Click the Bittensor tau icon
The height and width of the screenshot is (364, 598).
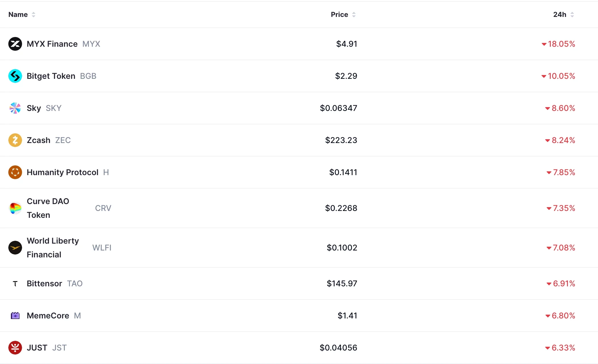15,283
